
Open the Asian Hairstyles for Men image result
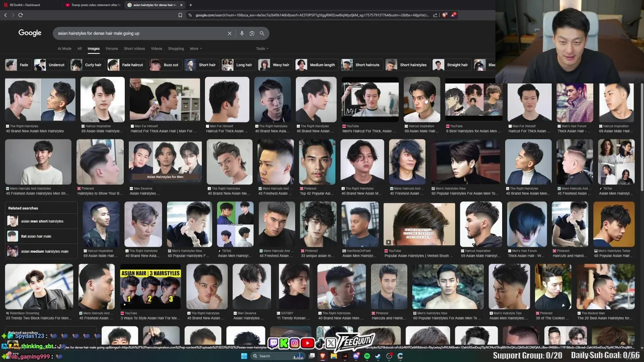(165, 163)
